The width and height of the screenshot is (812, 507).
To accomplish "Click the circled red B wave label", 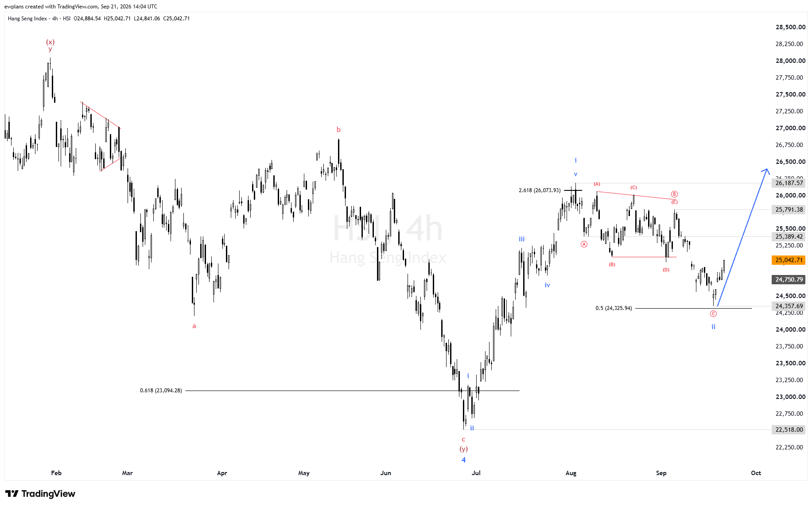I will point(674,194).
